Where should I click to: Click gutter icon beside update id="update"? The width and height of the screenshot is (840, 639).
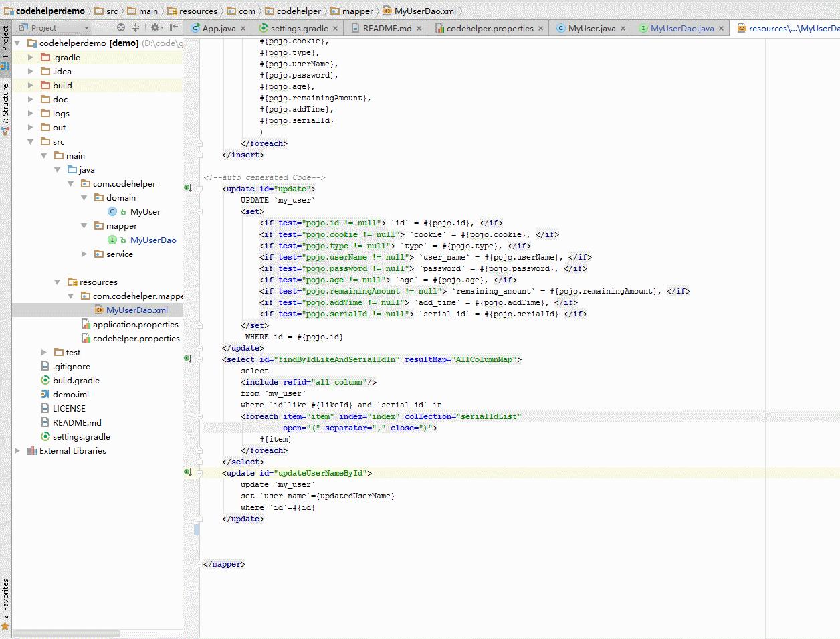188,188
